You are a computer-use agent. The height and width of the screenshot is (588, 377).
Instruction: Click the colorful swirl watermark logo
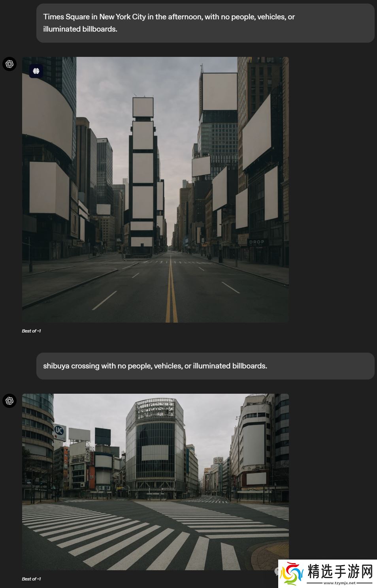[x=292, y=574]
